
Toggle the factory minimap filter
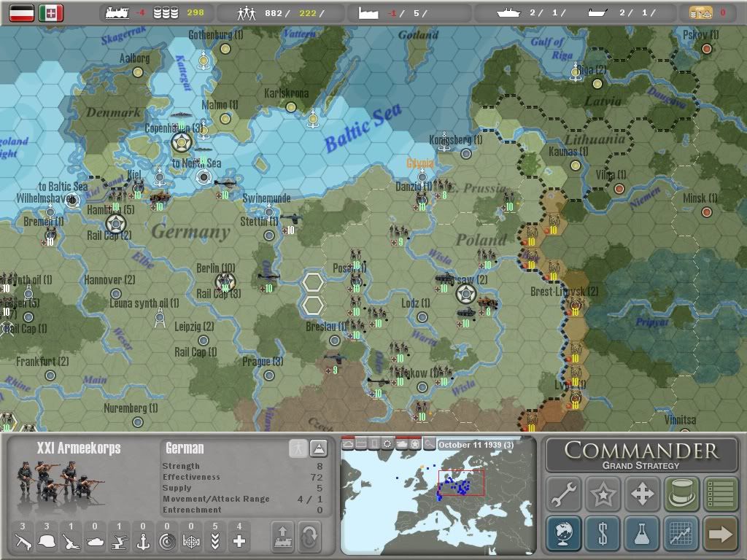click(361, 444)
